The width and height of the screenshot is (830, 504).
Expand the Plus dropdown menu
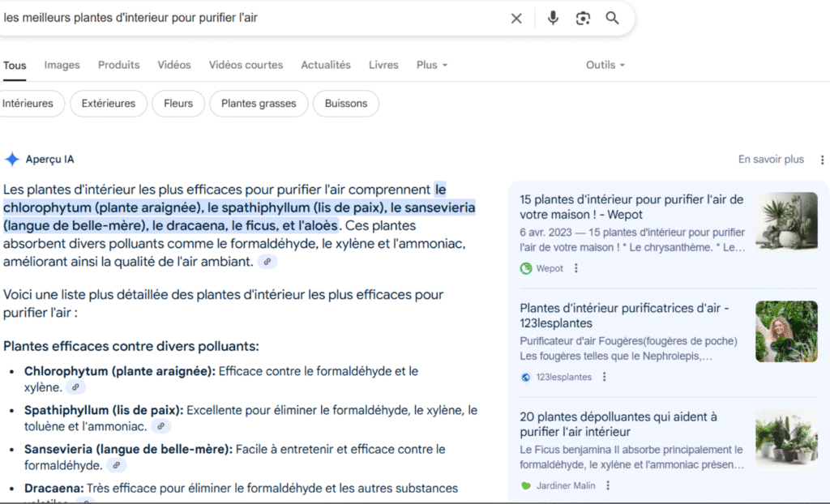(431, 65)
